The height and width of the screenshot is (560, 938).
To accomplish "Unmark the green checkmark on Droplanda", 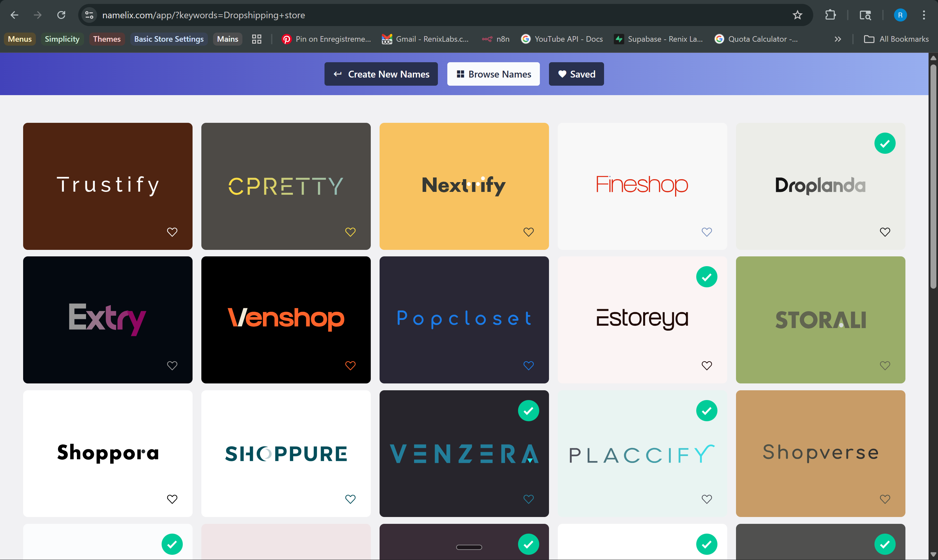I will point(885,143).
